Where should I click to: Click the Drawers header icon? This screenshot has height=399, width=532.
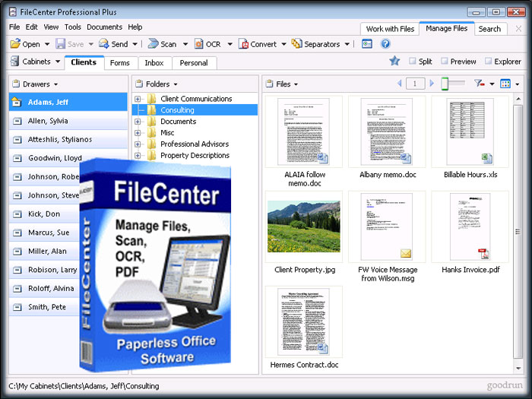[16, 84]
